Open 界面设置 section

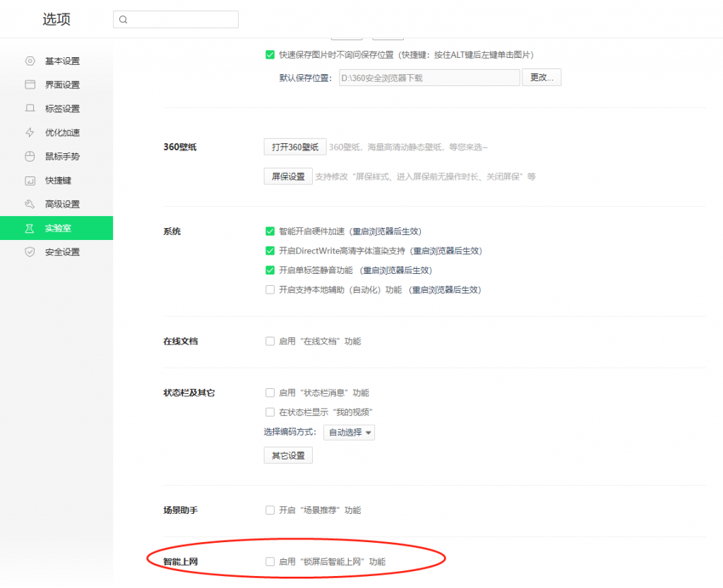56,85
